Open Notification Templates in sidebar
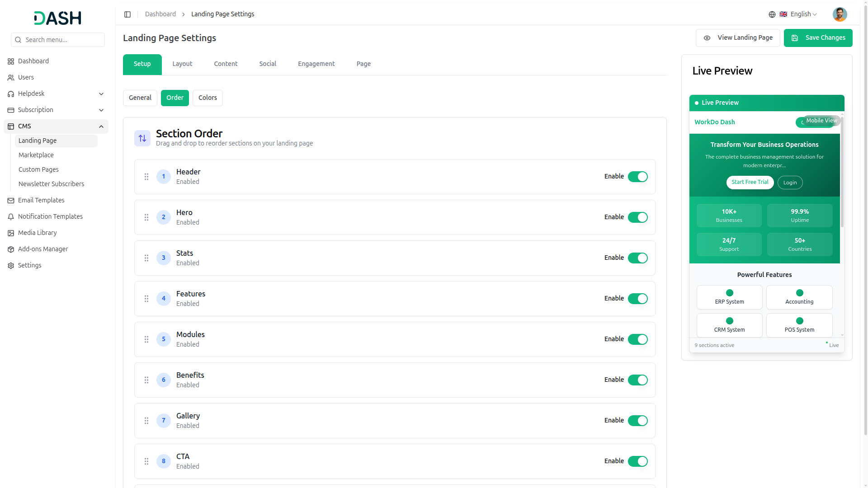This screenshot has height=488, width=868. click(50, 216)
